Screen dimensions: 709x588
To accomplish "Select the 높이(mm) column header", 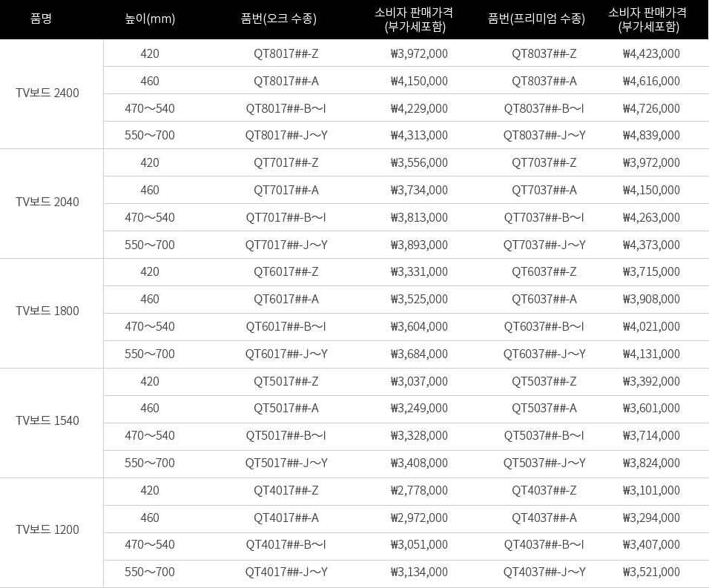I will click(x=150, y=19).
